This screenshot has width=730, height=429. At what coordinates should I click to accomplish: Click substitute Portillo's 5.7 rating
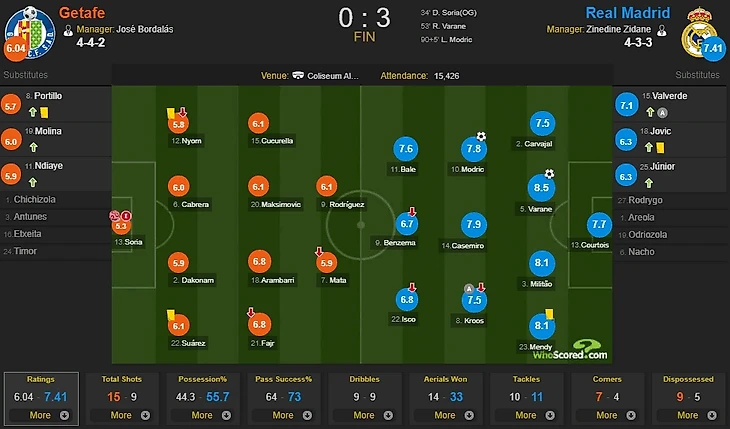[x=12, y=104]
